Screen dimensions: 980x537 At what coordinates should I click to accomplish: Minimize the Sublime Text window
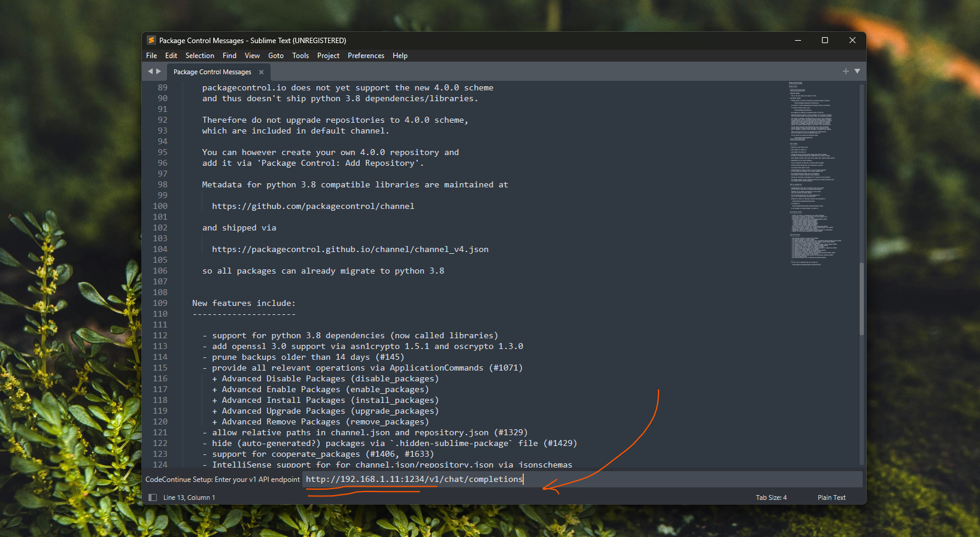pos(797,40)
